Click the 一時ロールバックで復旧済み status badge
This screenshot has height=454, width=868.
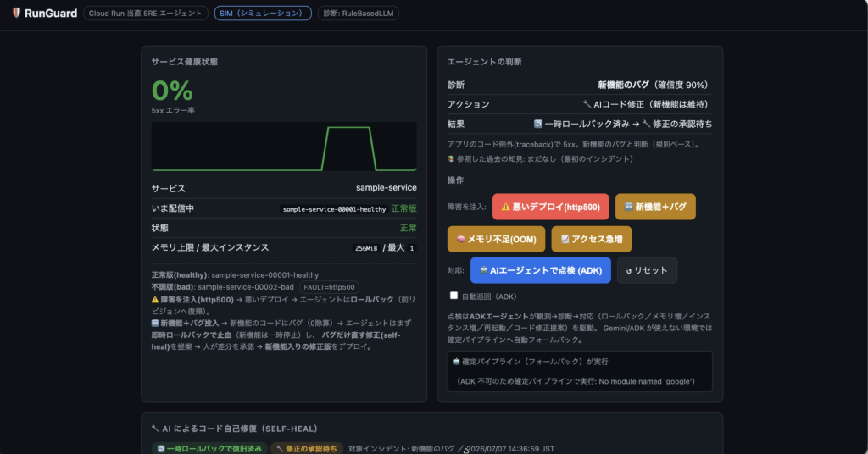[x=210, y=448]
